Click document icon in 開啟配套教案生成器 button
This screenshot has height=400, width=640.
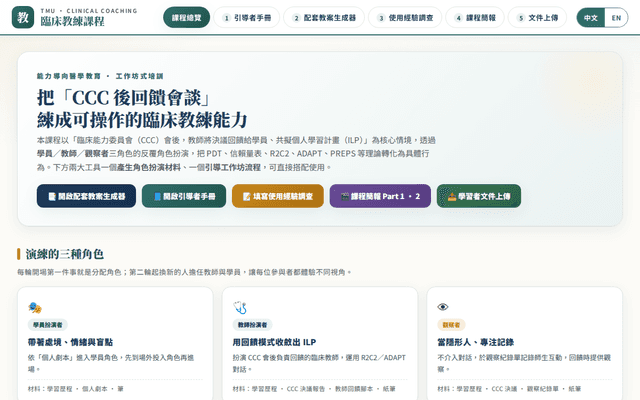pyautogui.click(x=52, y=197)
